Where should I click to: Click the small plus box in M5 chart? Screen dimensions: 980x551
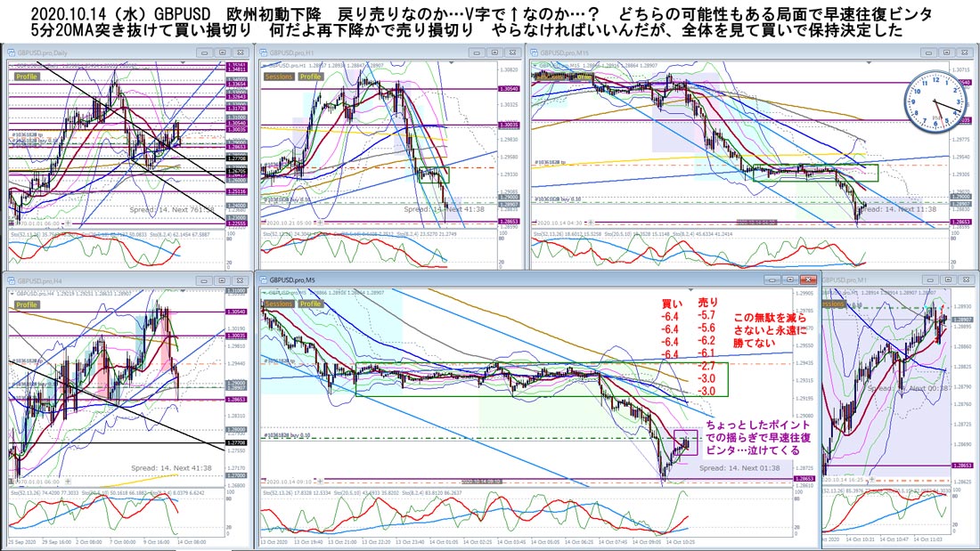coord(321,482)
